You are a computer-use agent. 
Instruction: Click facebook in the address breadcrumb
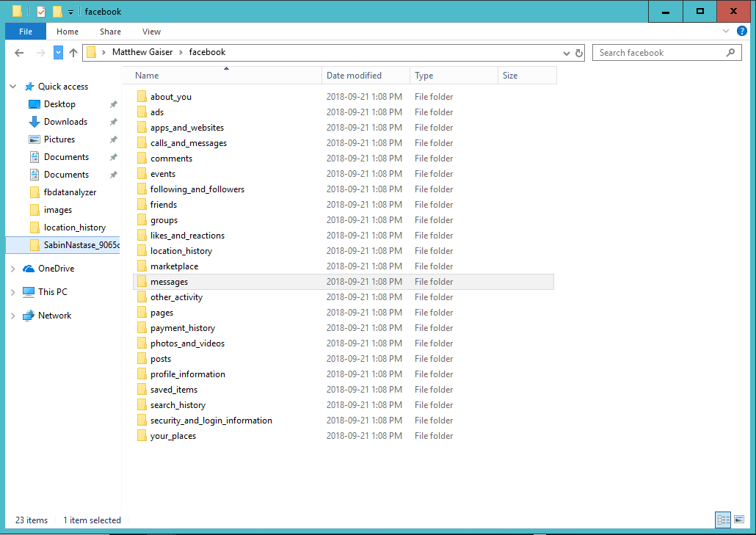[207, 52]
